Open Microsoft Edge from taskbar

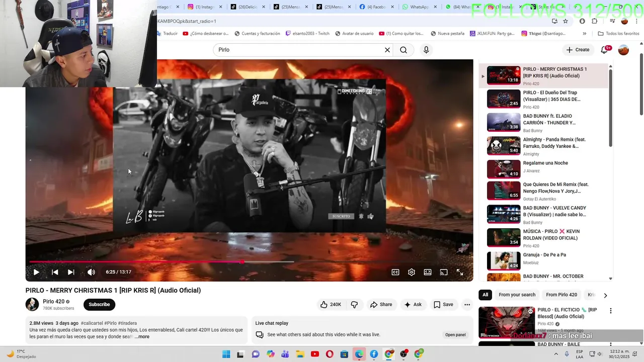click(x=359, y=354)
